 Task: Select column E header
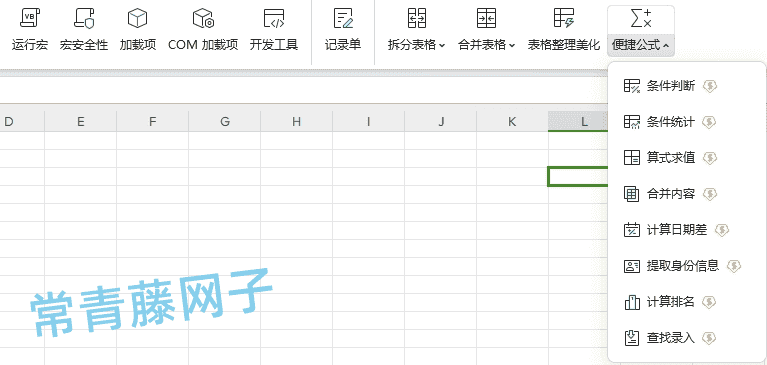point(81,121)
